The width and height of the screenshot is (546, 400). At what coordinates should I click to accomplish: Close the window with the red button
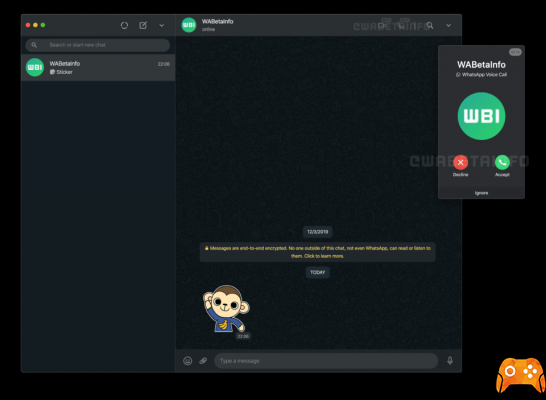point(28,25)
